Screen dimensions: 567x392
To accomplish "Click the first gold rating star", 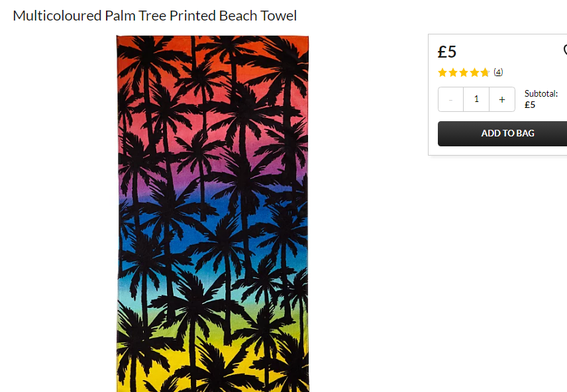I will (x=442, y=73).
